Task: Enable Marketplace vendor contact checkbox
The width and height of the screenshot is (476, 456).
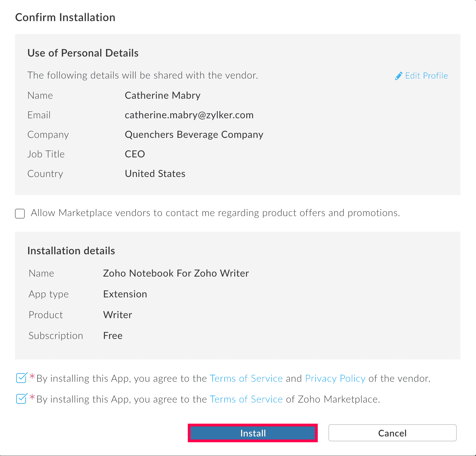Action: (x=20, y=214)
